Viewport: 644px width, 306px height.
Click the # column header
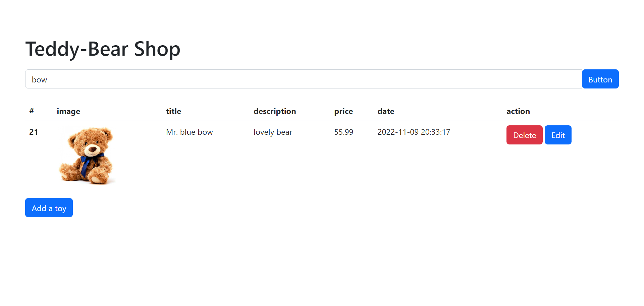pyautogui.click(x=32, y=111)
